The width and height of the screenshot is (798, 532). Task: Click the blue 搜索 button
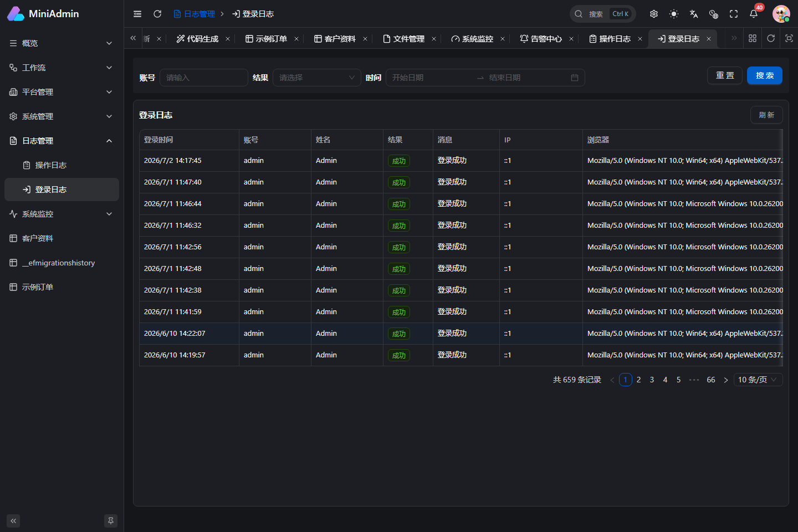tap(765, 75)
